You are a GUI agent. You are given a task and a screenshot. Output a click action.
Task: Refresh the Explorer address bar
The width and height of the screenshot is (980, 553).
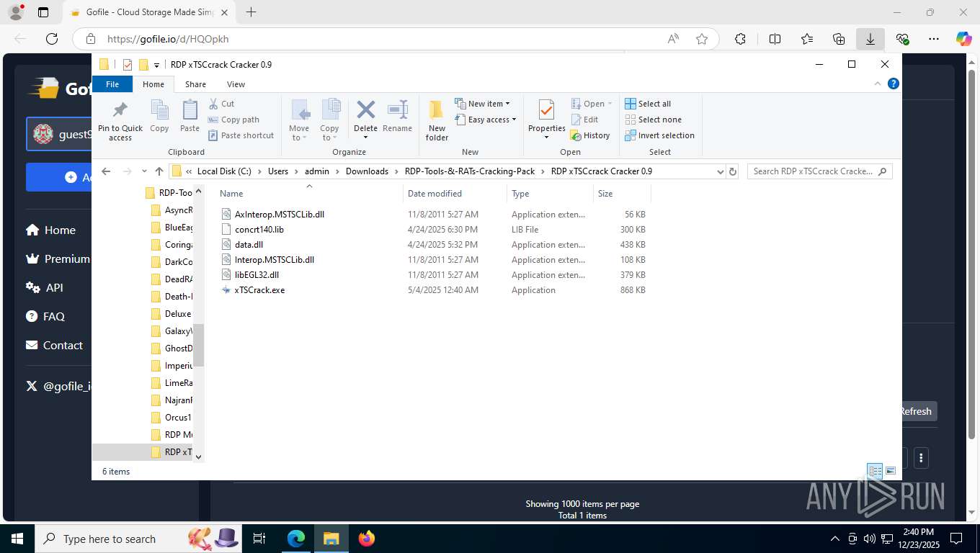coord(733,171)
